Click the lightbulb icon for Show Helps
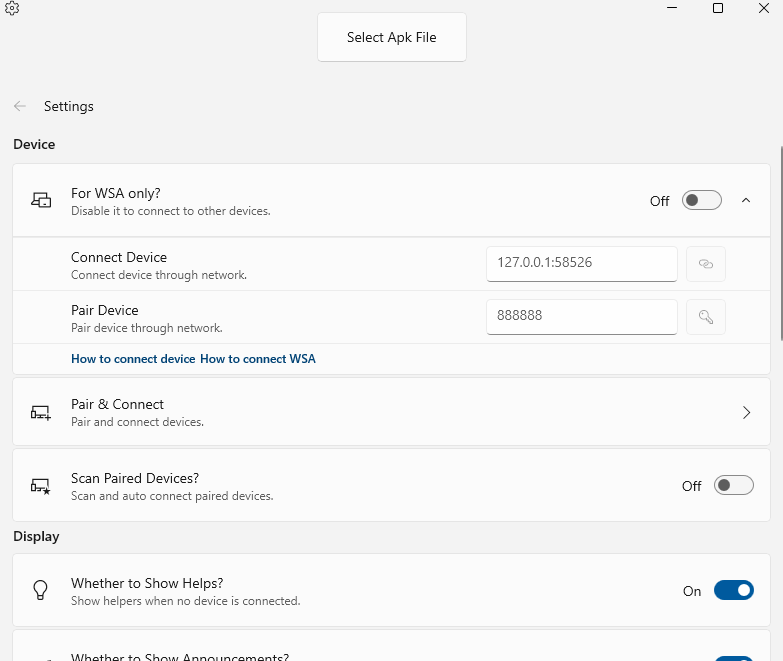Screen dimensions: 783x661 41,591
